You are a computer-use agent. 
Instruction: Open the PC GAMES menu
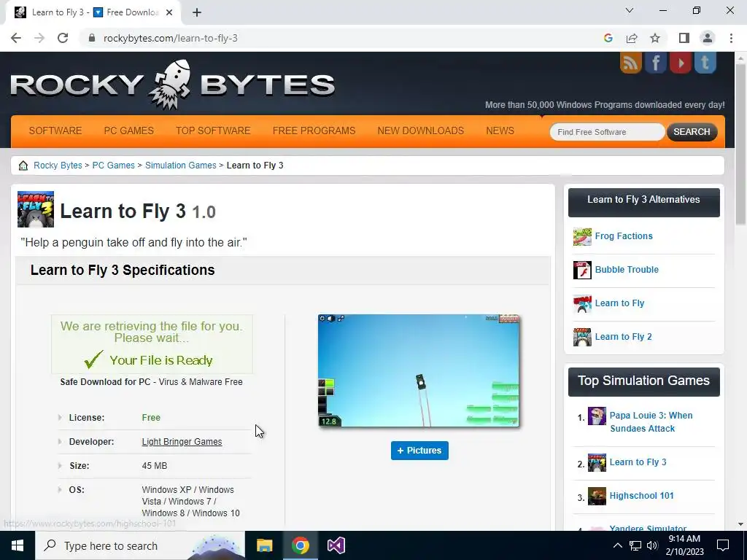pos(128,131)
